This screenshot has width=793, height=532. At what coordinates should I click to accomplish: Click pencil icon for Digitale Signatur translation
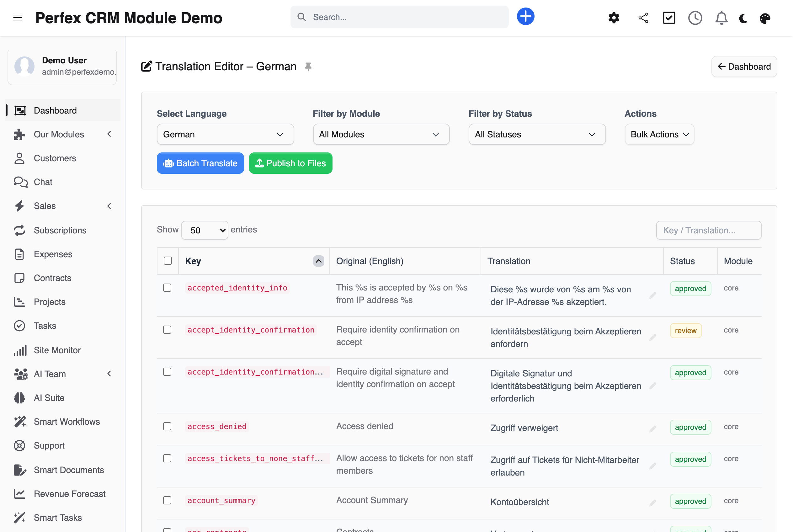(x=652, y=386)
